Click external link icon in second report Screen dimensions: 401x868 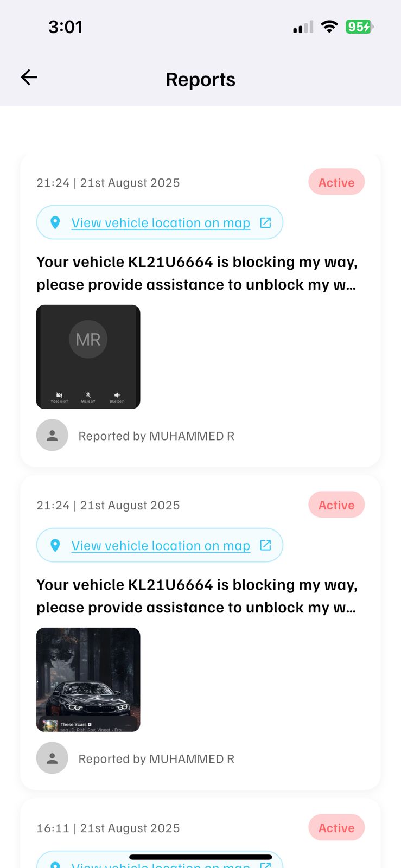coord(265,545)
